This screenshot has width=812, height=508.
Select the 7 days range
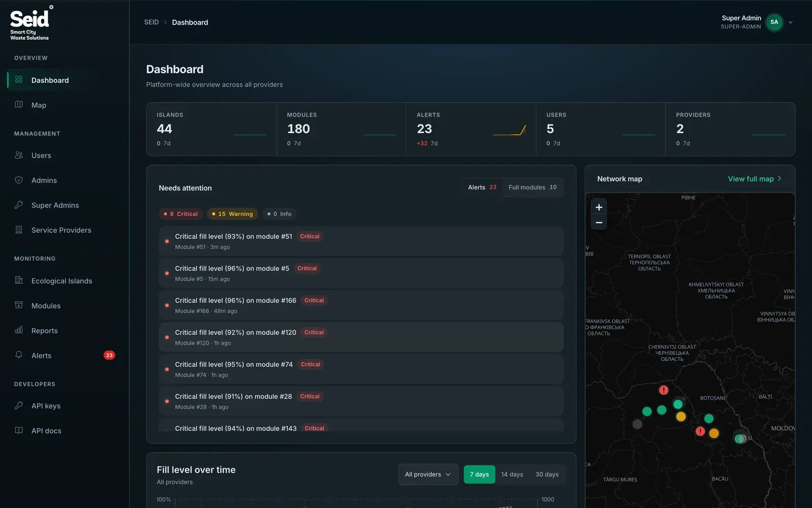tap(479, 474)
